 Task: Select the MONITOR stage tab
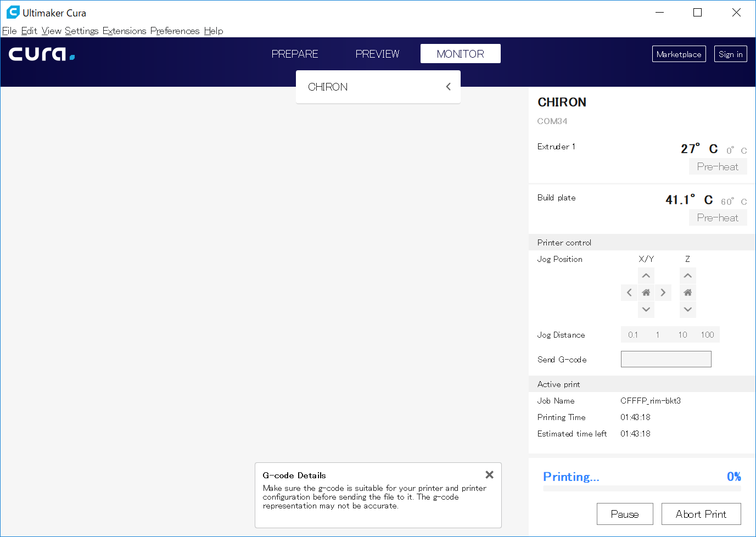tap(461, 54)
